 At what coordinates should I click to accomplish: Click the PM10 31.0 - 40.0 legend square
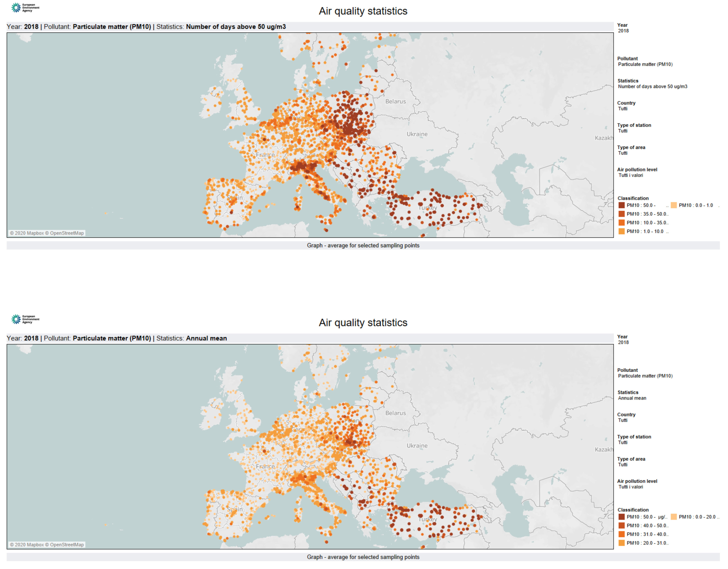(621, 534)
